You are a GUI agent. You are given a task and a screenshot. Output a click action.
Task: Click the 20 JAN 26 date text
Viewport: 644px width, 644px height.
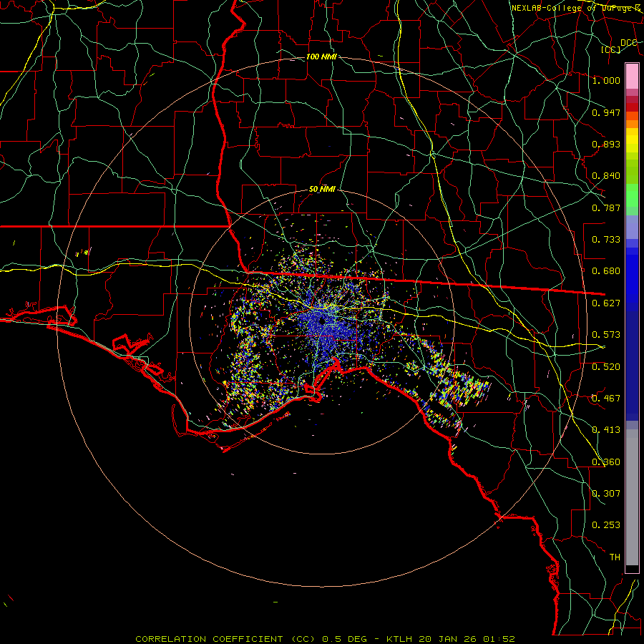tap(447, 639)
